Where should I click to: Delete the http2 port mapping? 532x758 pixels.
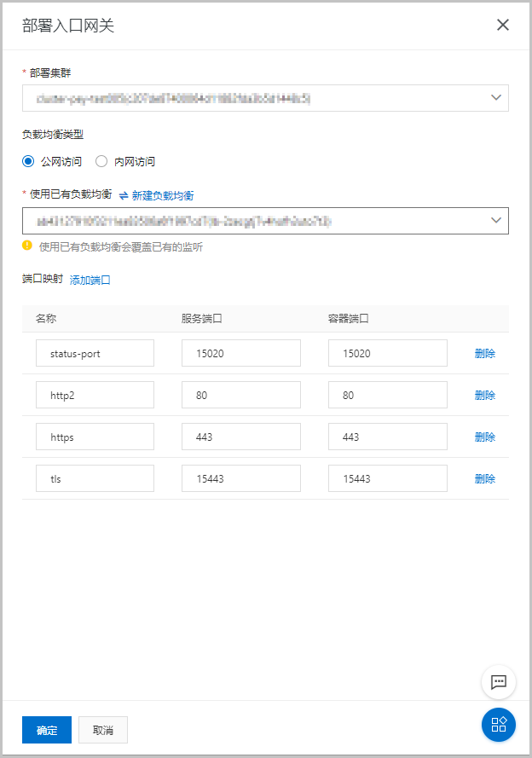click(484, 396)
